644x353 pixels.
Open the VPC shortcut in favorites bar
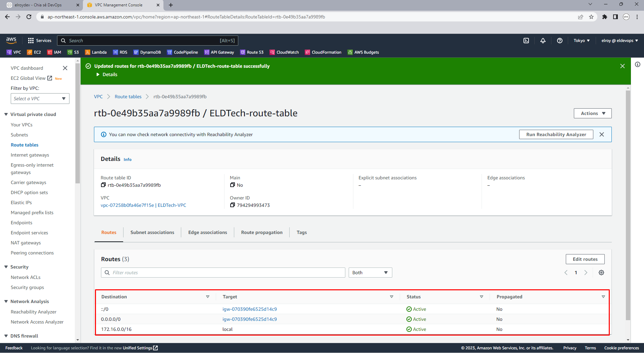pyautogui.click(x=14, y=52)
